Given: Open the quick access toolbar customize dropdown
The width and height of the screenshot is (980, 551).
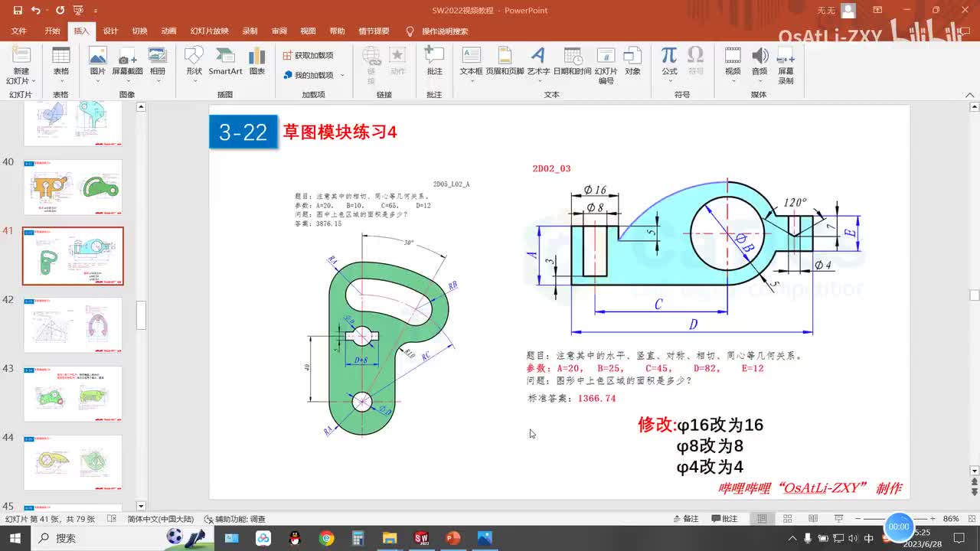Looking at the screenshot, I should (96, 11).
